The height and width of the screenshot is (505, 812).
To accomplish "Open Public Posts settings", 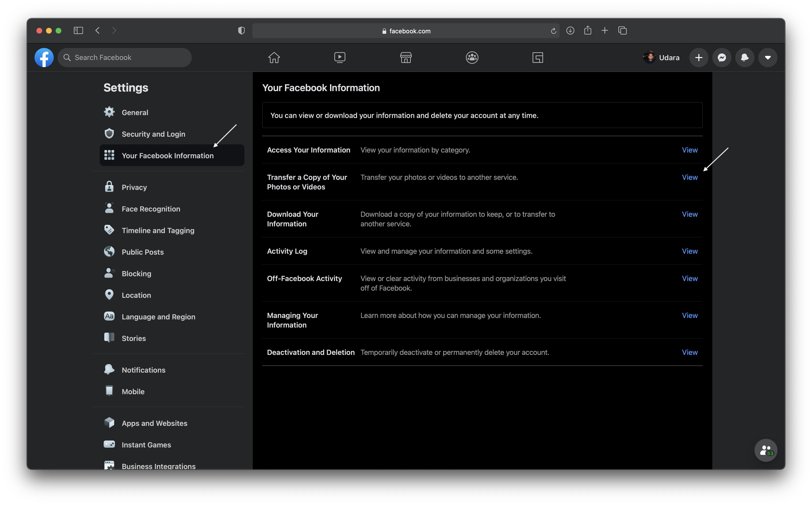I will pyautogui.click(x=172, y=252).
